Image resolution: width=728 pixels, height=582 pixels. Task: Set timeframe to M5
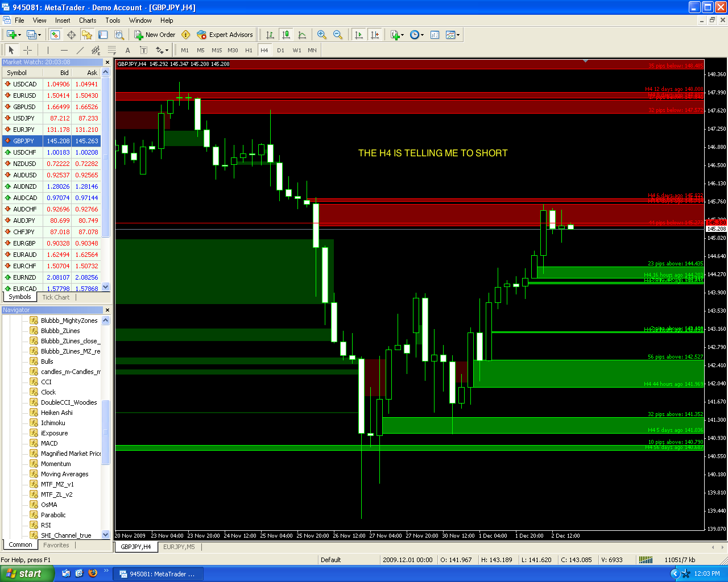pyautogui.click(x=201, y=50)
